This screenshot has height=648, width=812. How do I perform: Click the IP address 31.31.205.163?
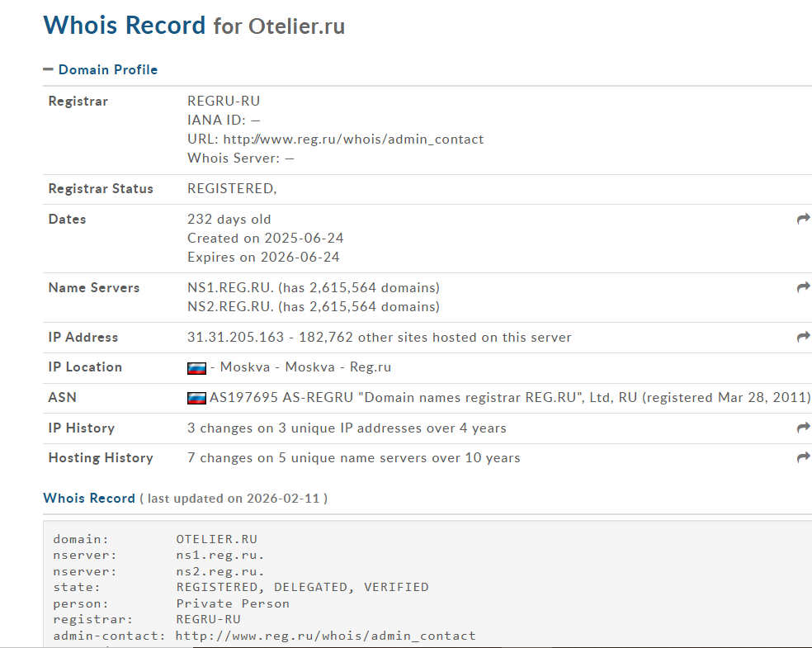coord(235,337)
